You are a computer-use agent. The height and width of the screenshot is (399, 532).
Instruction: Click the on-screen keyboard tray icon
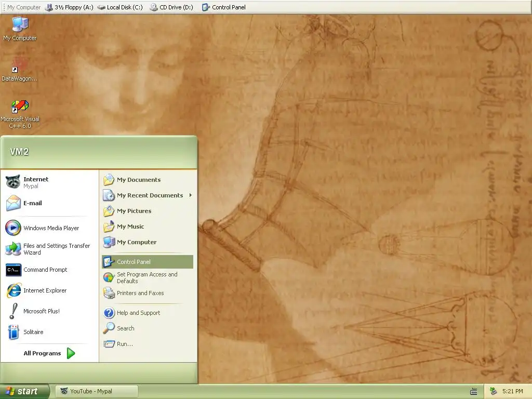474,392
